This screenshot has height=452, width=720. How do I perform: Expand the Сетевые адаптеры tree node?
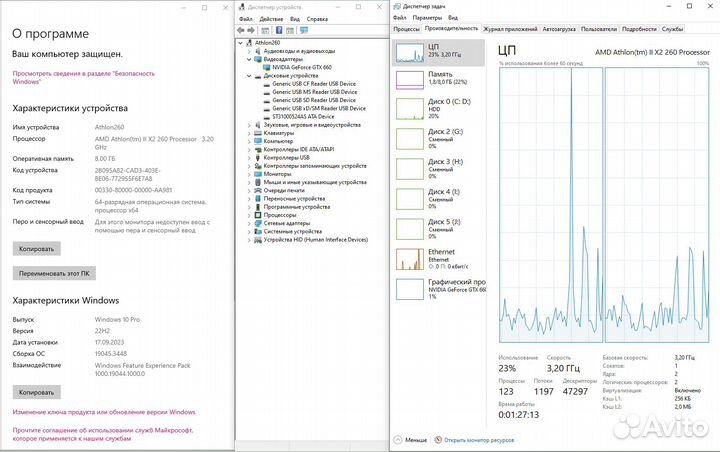point(249,223)
